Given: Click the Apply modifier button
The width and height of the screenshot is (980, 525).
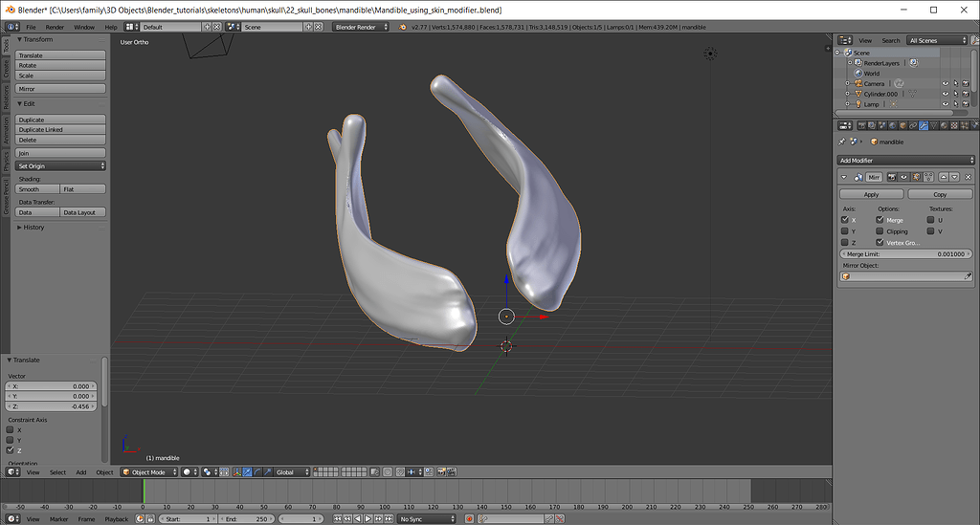Looking at the screenshot, I should coord(871,194).
